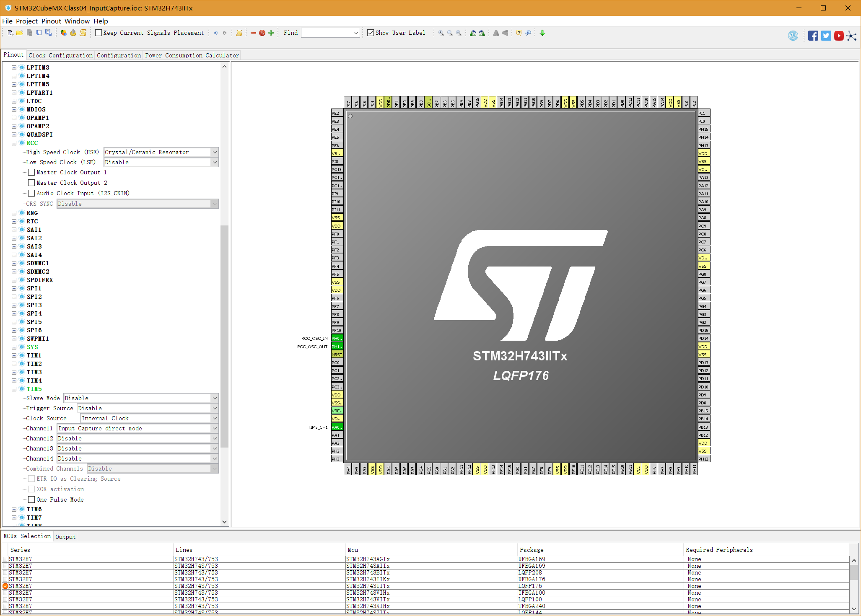Switch to the Clock Configuration tab

pos(60,55)
